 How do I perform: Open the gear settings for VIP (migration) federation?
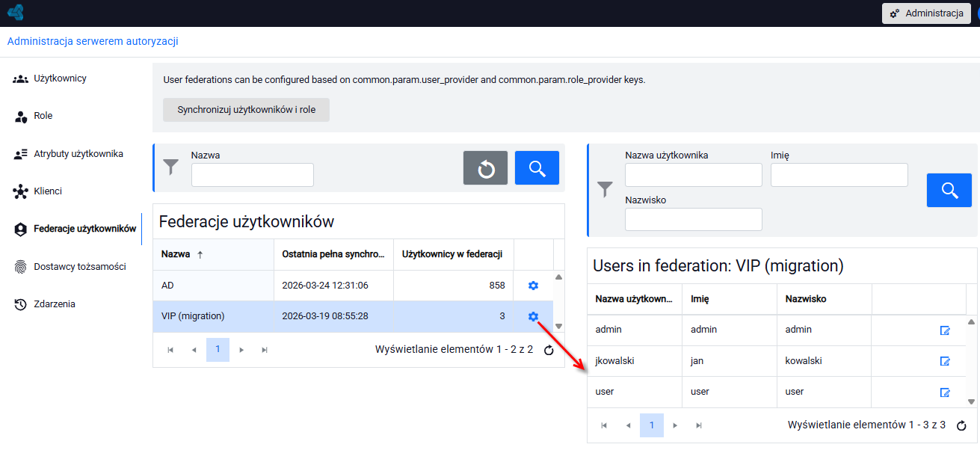point(533,316)
